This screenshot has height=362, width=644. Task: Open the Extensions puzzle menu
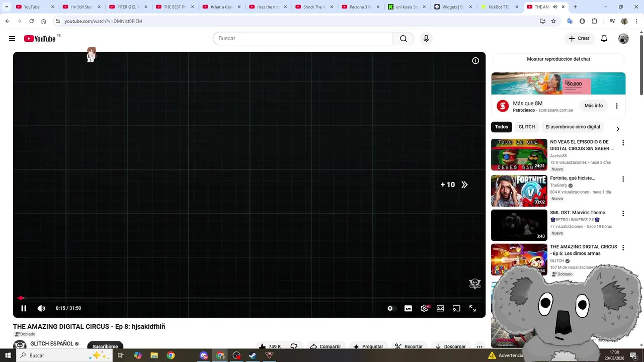pyautogui.click(x=595, y=21)
